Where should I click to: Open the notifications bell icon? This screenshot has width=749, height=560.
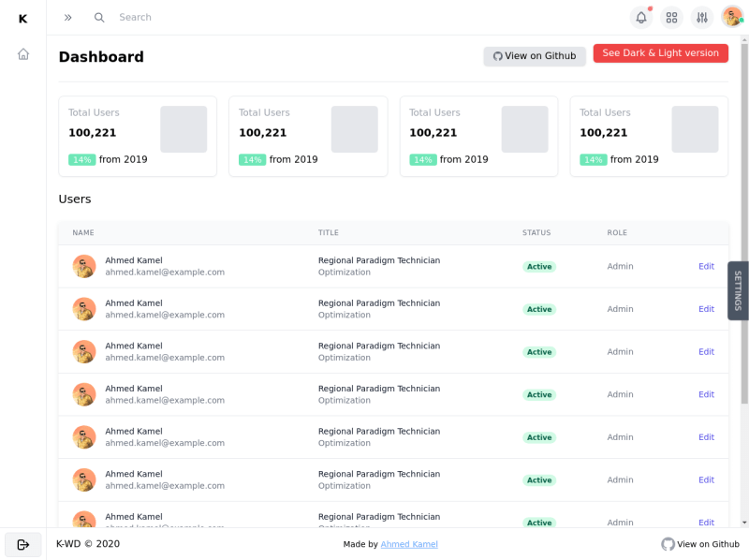tap(641, 17)
